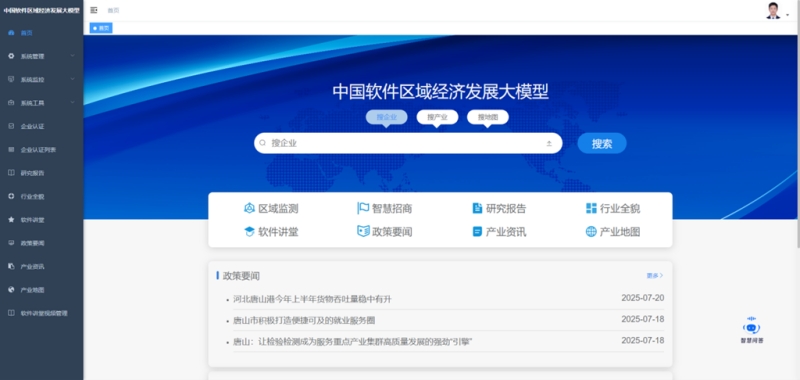The height and width of the screenshot is (380, 800).
Task: Click the upload icon in search box
Action: click(x=549, y=143)
